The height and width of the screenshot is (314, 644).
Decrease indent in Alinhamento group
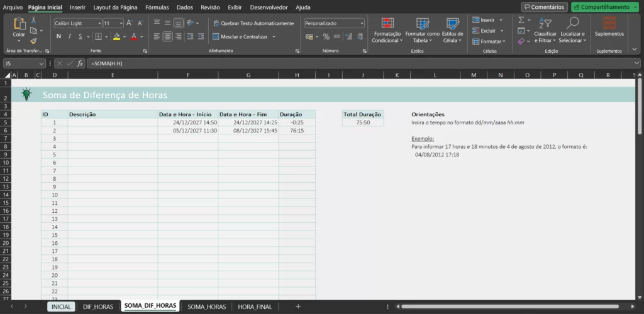pos(190,36)
